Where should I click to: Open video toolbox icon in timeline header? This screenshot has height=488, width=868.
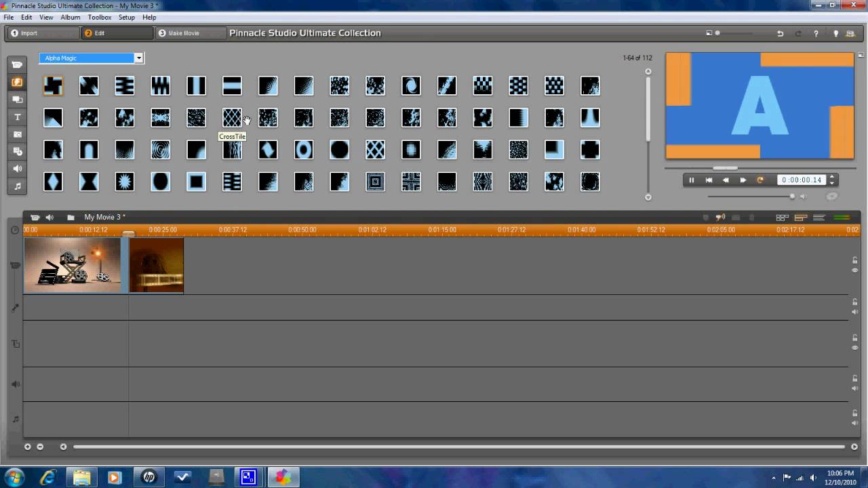click(35, 218)
